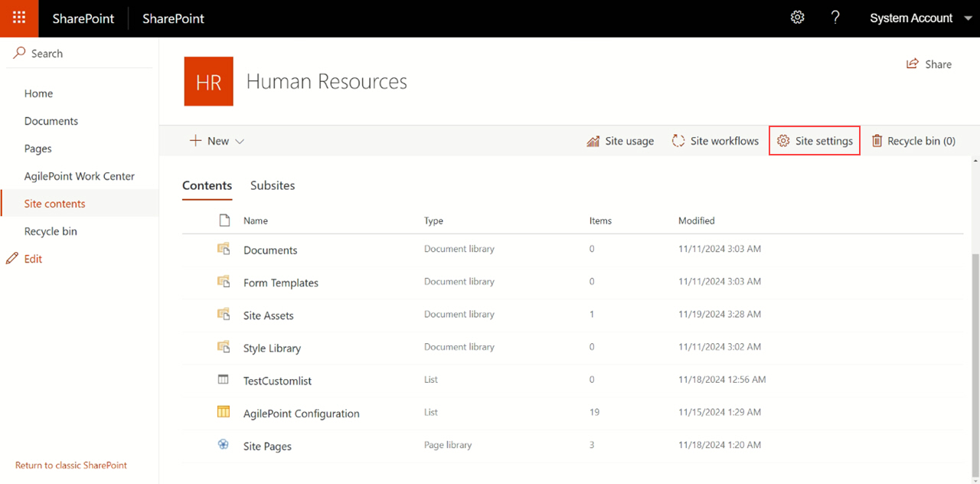Click the settings gear in top bar

[x=798, y=18]
